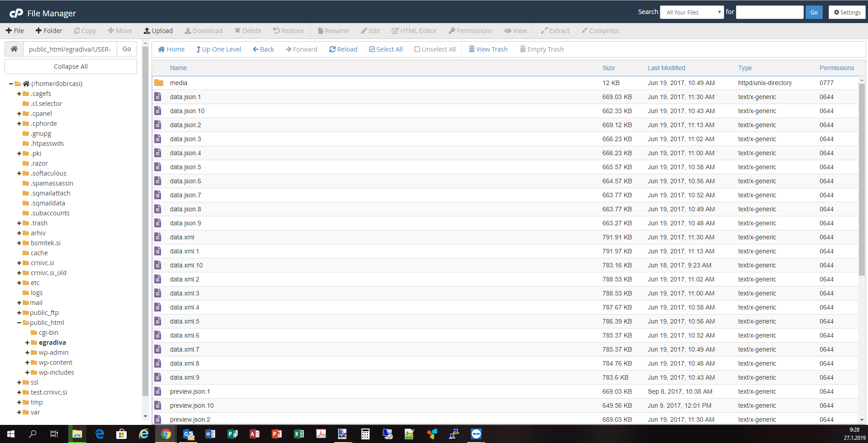Sort by Last Modified column
This screenshot has height=443, width=868.
[666, 68]
